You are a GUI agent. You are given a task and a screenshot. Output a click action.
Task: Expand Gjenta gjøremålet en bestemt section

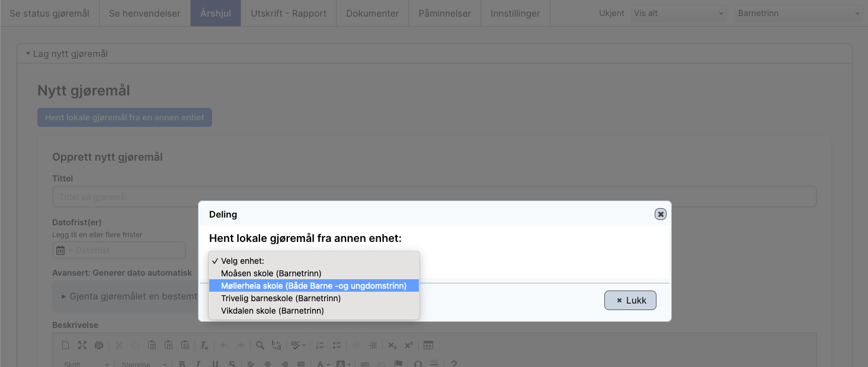(x=129, y=296)
